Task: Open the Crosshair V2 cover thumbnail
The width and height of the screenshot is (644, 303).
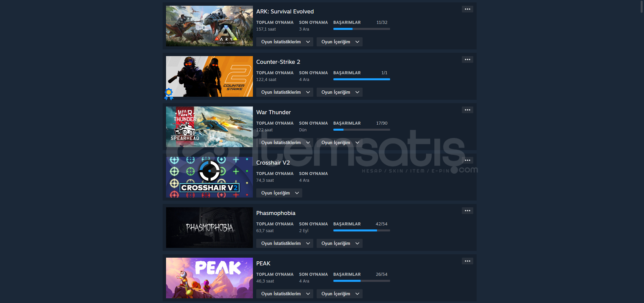Action: point(209,177)
